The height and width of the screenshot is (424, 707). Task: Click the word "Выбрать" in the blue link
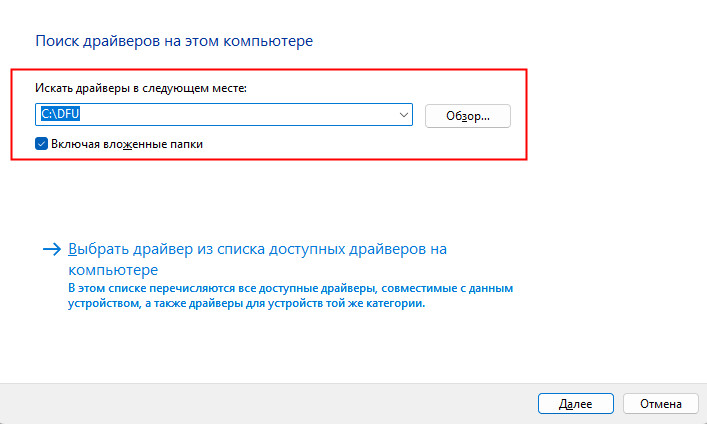98,249
